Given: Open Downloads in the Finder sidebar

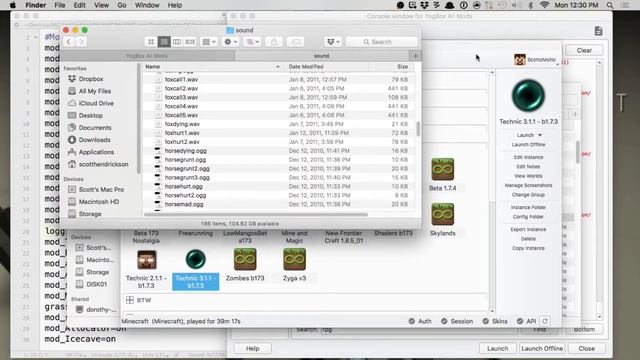Looking at the screenshot, I should coord(94,140).
